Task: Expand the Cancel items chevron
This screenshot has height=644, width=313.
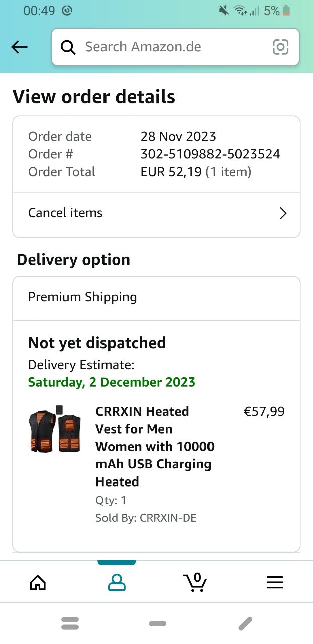Action: [283, 213]
